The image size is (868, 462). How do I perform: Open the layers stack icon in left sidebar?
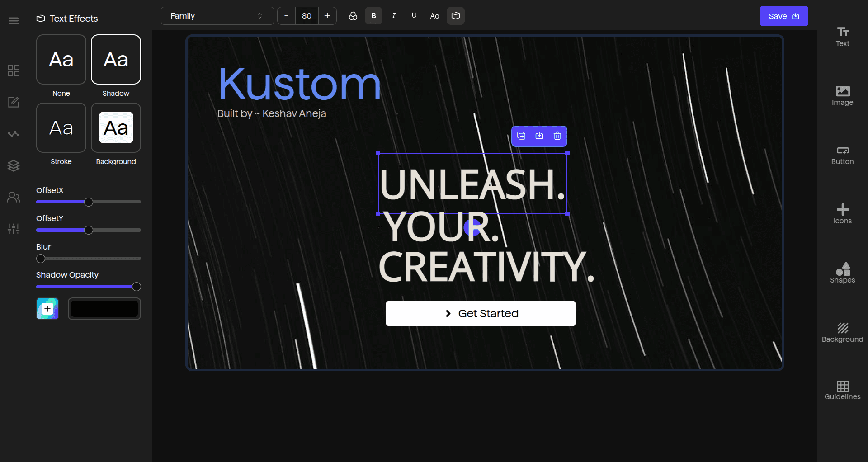(14, 166)
